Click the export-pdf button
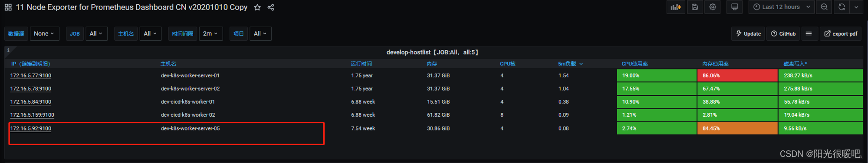868x163 pixels. [841, 33]
